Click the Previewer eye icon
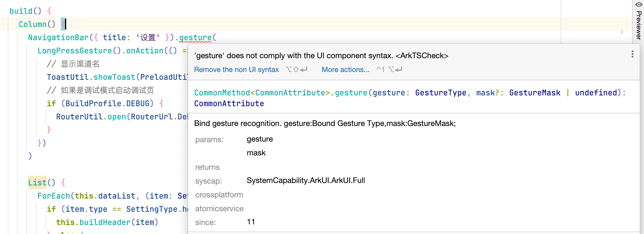 (639, 4)
